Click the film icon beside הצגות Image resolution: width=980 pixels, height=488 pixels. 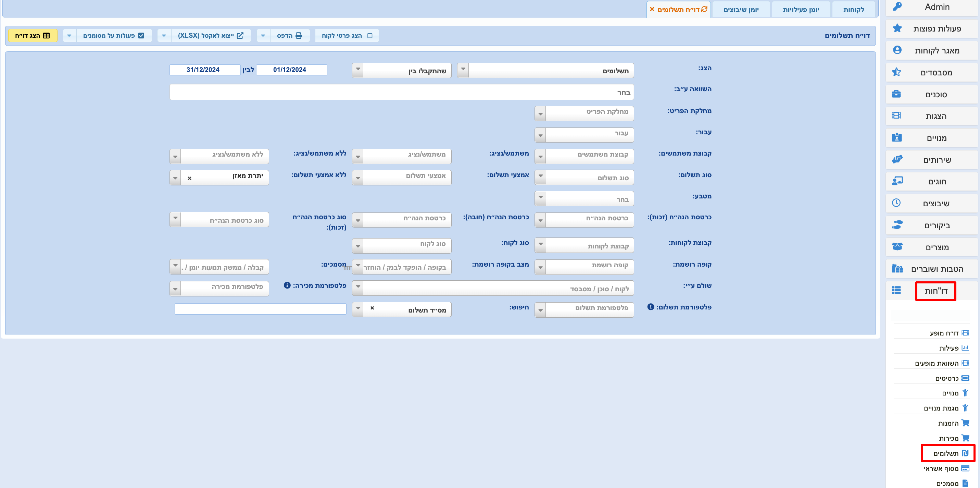[897, 116]
